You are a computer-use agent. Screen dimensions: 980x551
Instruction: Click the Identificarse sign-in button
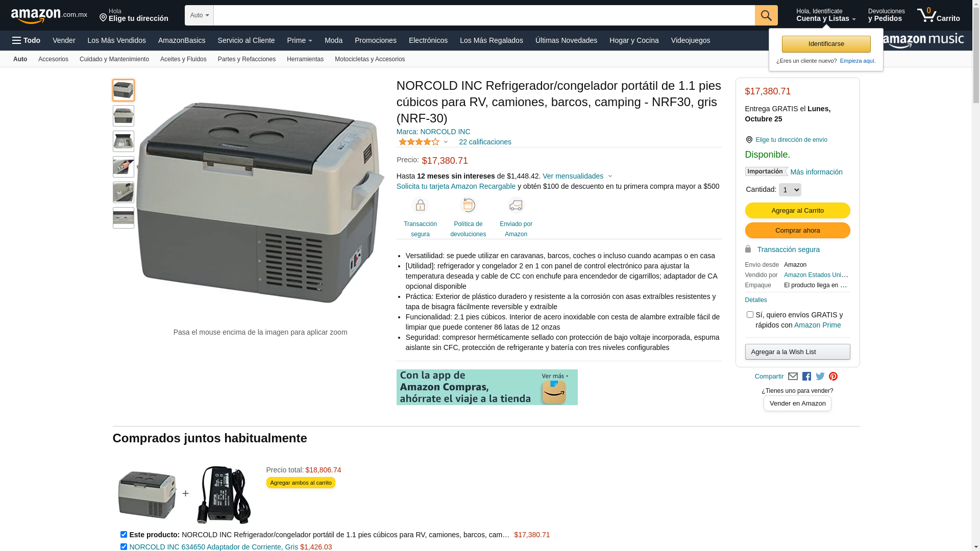coord(826,44)
